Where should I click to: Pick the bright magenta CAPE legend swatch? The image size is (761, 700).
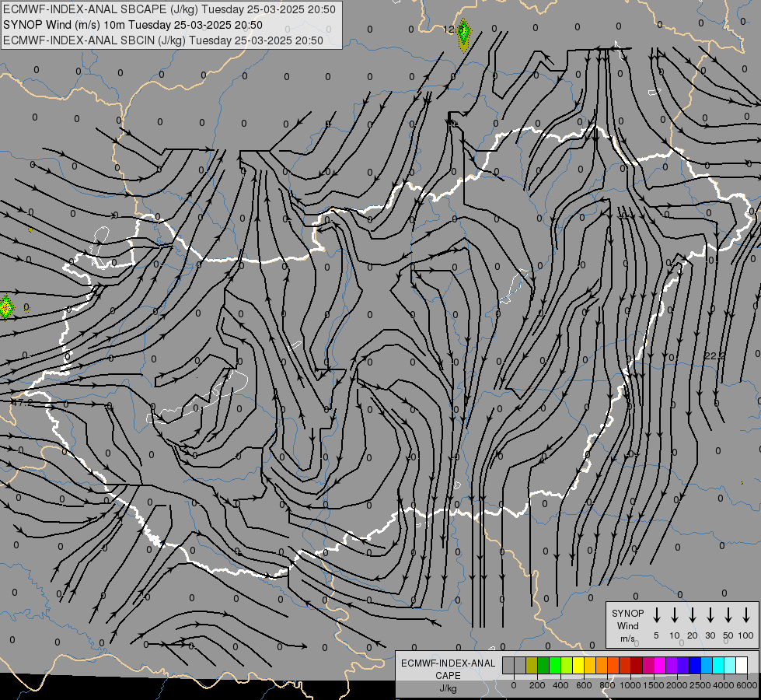[x=660, y=665]
